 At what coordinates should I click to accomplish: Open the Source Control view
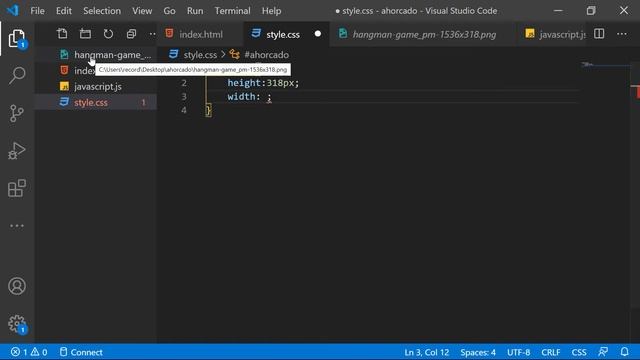click(17, 113)
